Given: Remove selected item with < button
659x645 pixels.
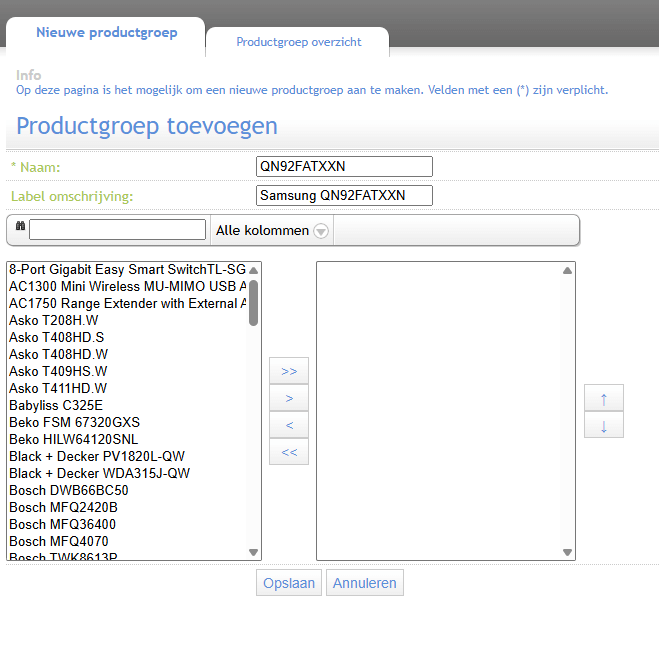Looking at the screenshot, I should [289, 425].
